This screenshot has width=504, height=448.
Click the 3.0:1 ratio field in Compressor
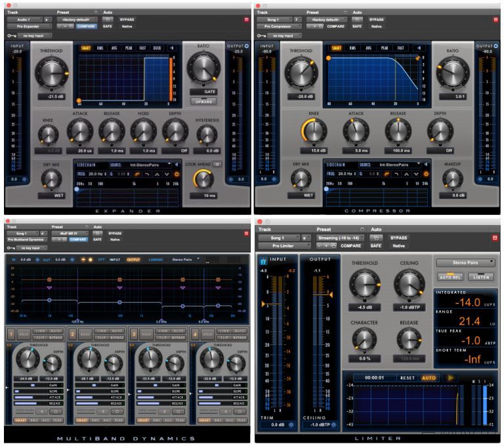pyautogui.click(x=453, y=97)
